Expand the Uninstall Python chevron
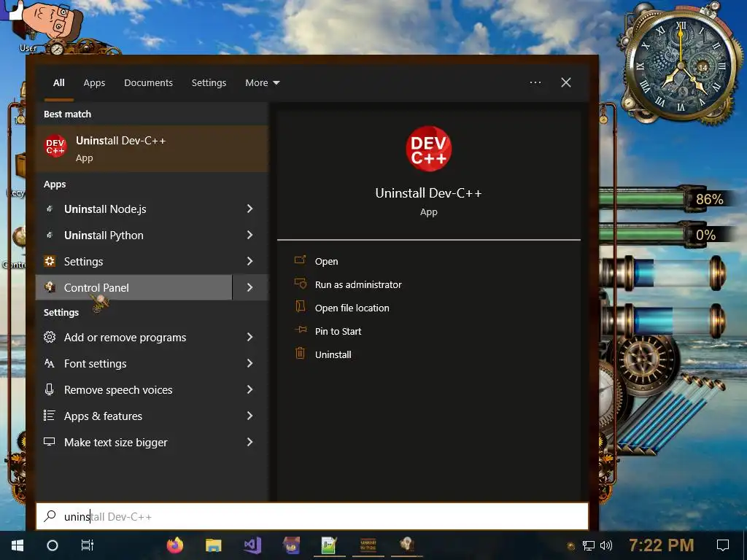Screen dimensions: 747x560 coord(250,235)
